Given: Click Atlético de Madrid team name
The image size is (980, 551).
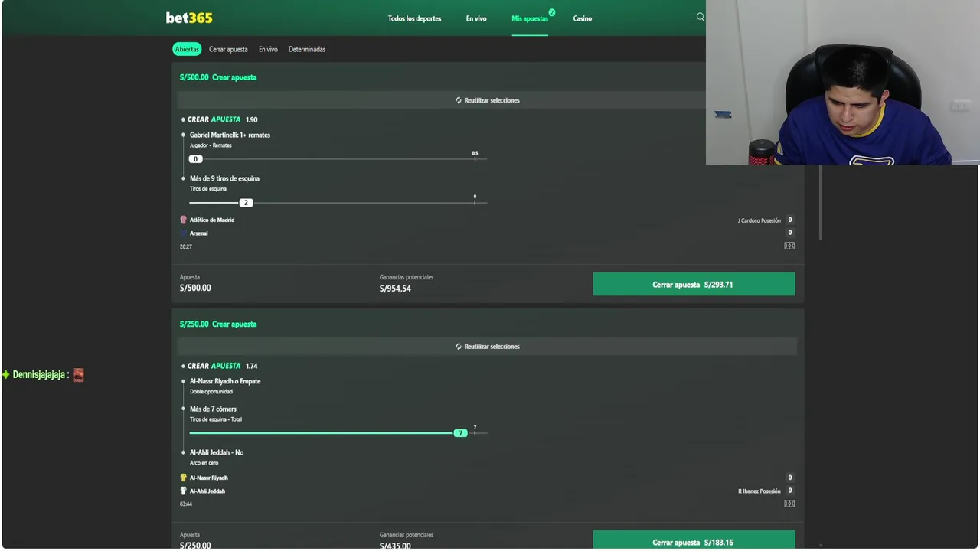Looking at the screenshot, I should point(212,220).
